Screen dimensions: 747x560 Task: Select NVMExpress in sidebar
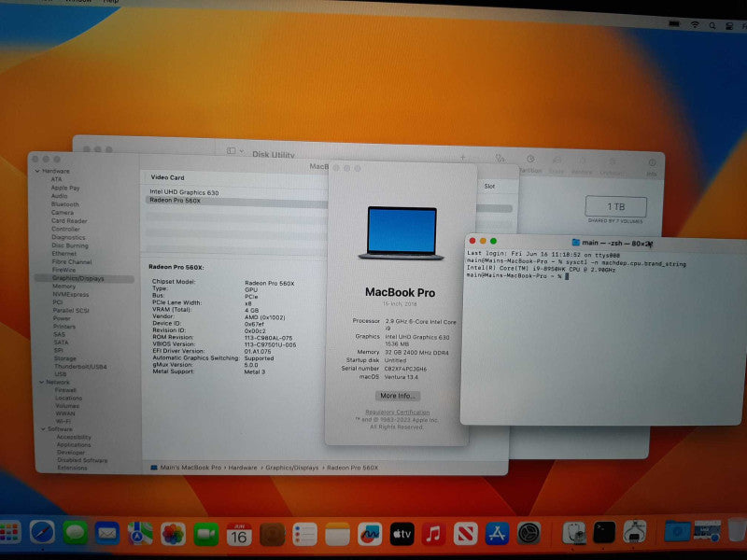tap(71, 294)
